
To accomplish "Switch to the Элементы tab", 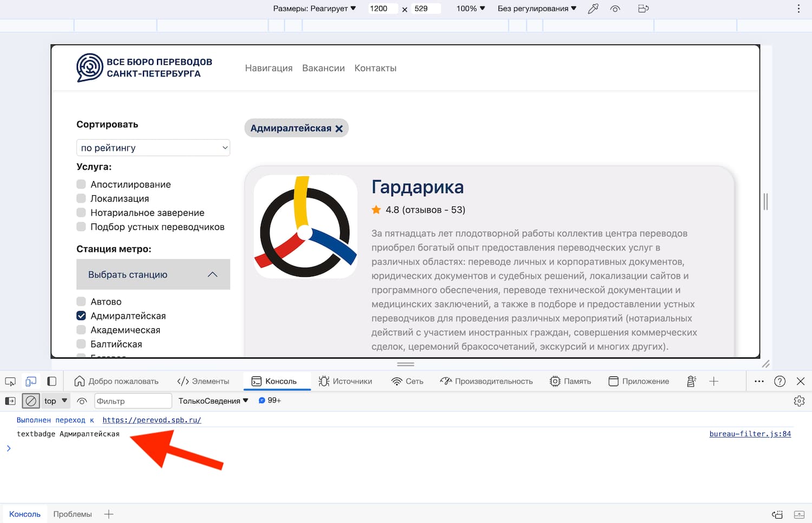I will coord(204,381).
